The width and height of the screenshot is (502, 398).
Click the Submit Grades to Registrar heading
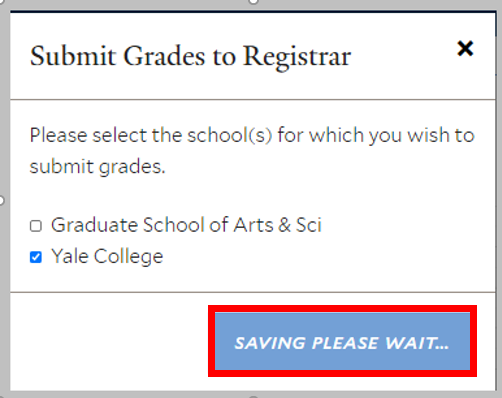pos(190,57)
